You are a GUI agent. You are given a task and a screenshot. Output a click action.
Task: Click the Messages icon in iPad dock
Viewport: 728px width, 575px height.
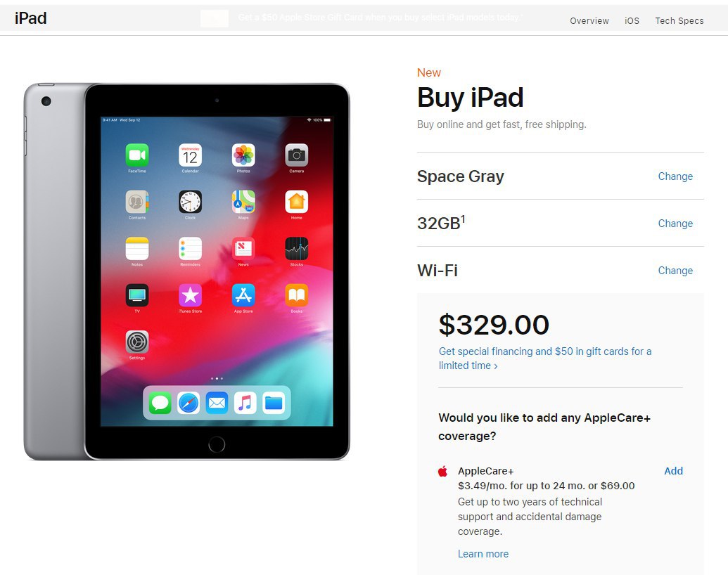[x=160, y=403]
